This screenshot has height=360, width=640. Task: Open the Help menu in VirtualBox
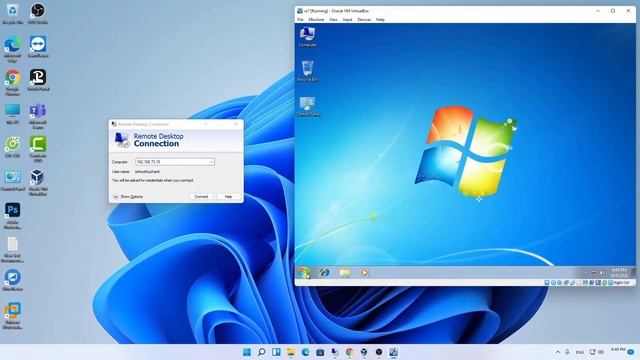(380, 20)
